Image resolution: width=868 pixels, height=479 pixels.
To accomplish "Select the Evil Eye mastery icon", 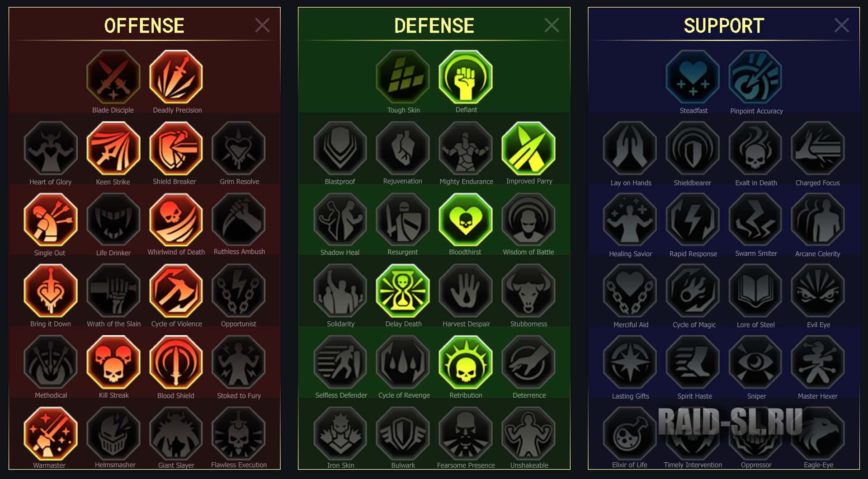I will pyautogui.click(x=818, y=291).
